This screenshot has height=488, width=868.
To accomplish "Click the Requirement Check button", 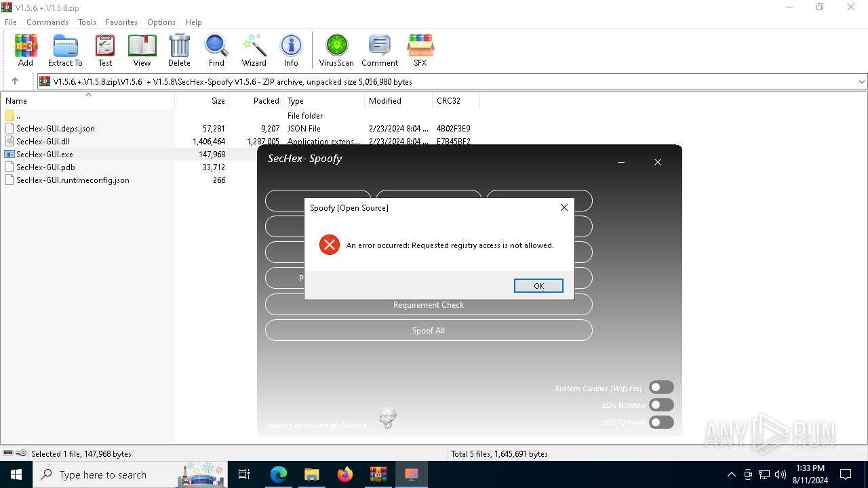I will 429,304.
